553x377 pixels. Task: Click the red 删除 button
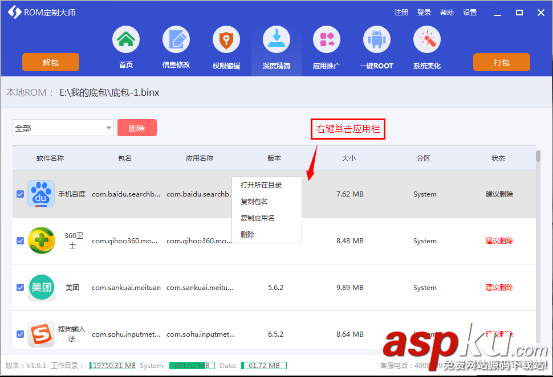coord(137,128)
